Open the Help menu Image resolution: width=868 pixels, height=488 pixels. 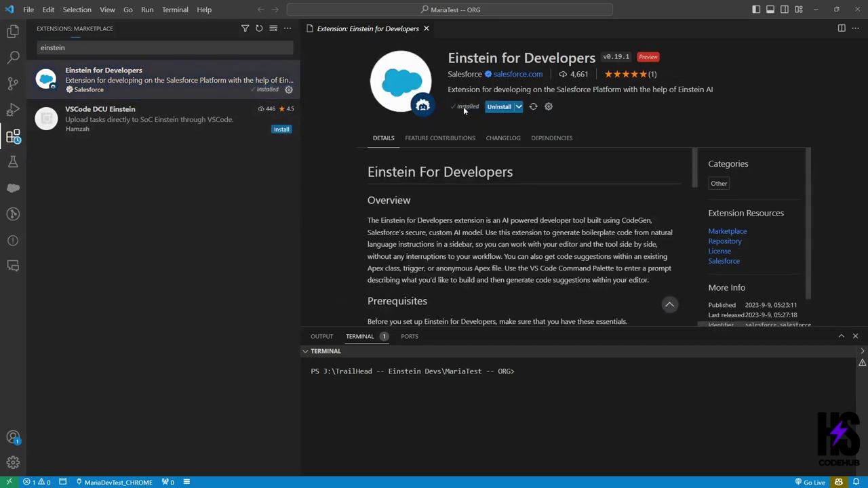tap(204, 9)
